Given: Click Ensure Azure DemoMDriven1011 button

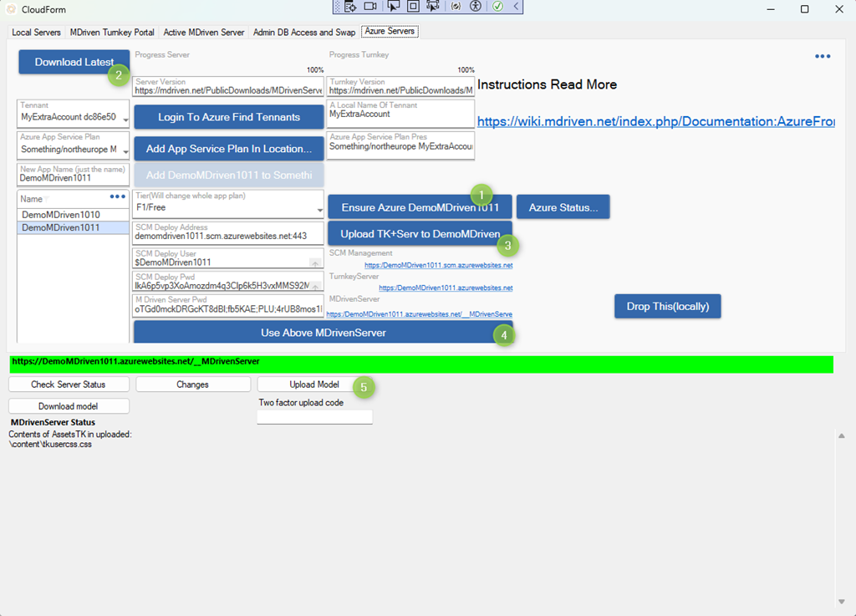Looking at the screenshot, I should [420, 207].
